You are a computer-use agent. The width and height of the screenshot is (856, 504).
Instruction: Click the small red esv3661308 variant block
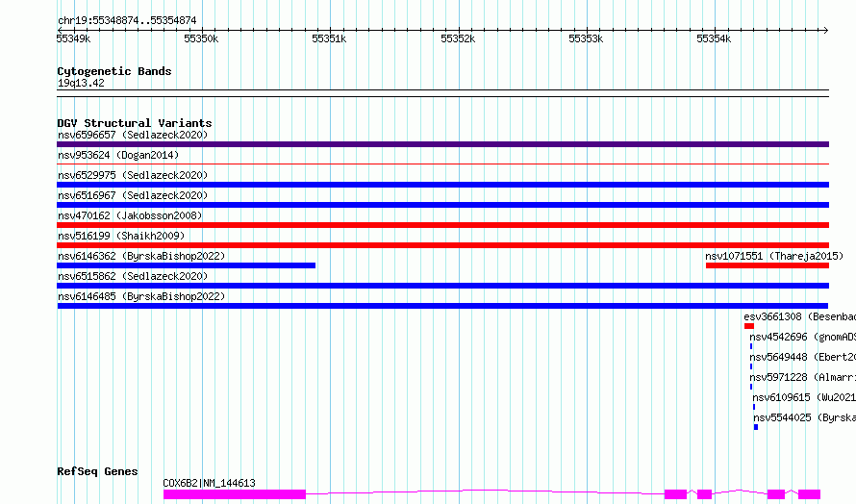point(749,326)
